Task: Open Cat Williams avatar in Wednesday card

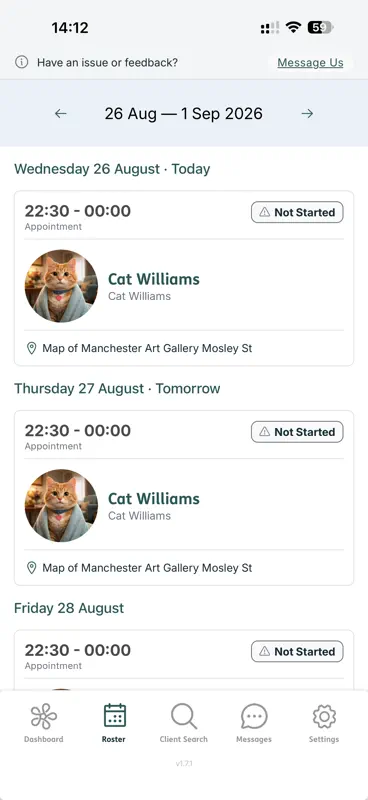Action: coord(61,286)
